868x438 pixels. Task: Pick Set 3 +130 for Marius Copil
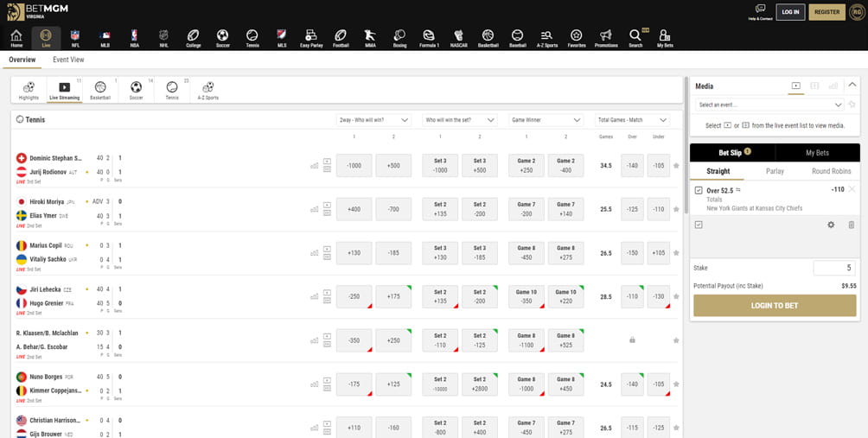440,253
